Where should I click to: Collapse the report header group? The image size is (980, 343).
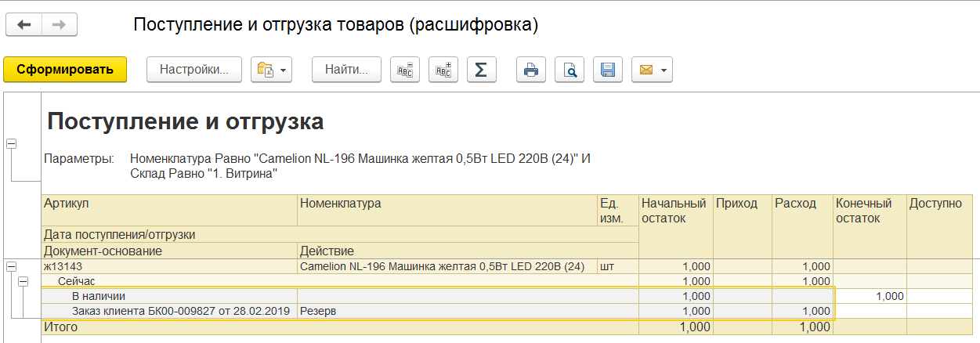(11, 143)
